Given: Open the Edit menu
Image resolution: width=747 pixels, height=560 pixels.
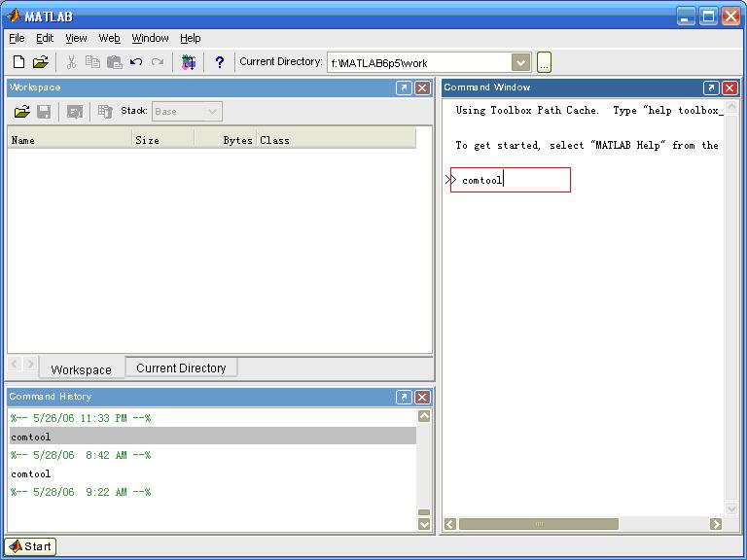Looking at the screenshot, I should tap(45, 38).
